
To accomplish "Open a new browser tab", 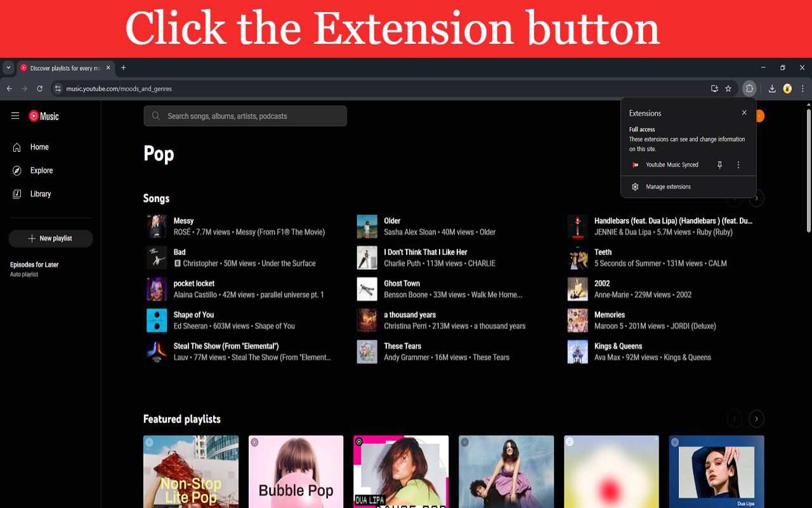I will (x=124, y=68).
